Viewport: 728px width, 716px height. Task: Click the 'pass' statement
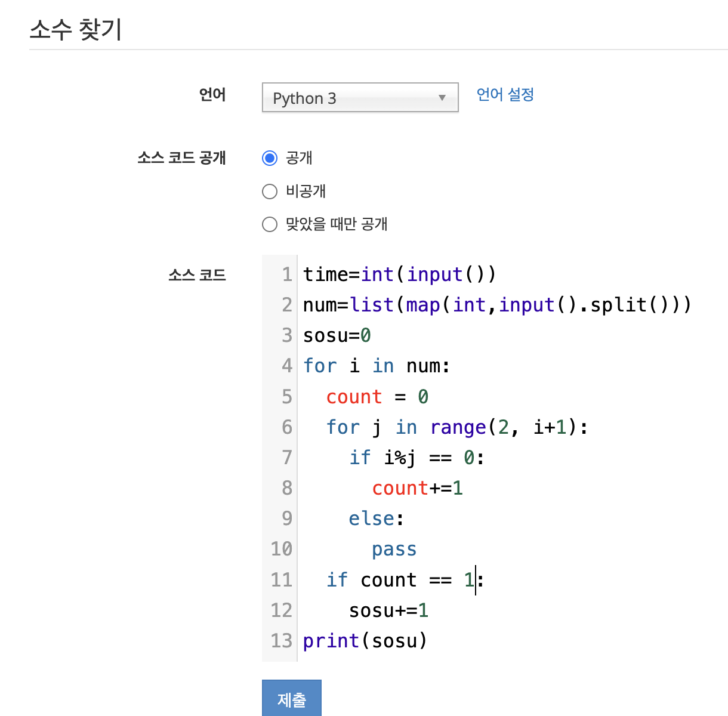tap(394, 549)
